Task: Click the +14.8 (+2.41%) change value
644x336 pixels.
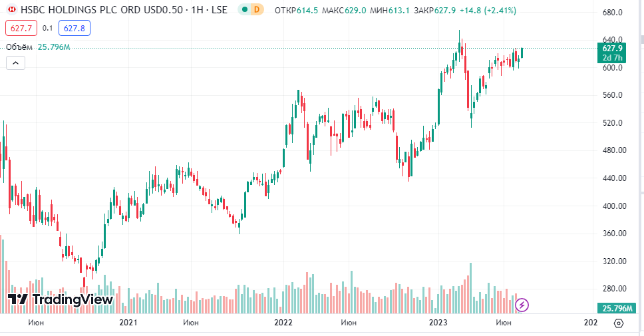Action: [488, 10]
